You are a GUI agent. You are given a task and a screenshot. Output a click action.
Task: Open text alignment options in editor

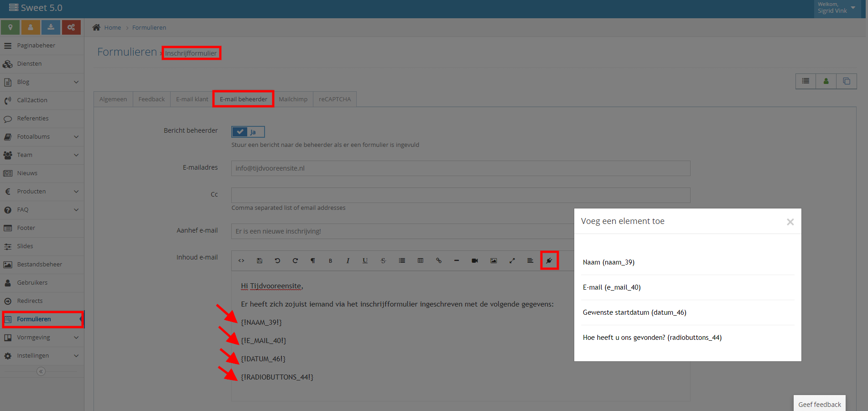pyautogui.click(x=530, y=260)
